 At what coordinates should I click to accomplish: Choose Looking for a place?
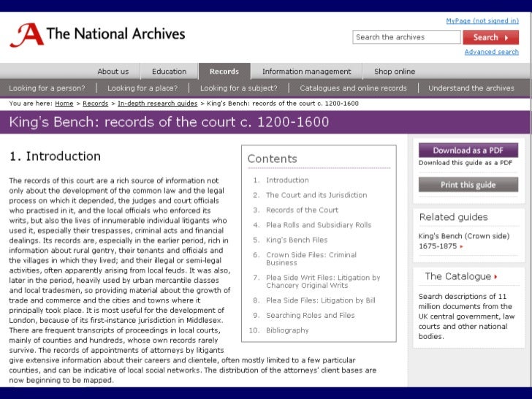[x=142, y=88]
